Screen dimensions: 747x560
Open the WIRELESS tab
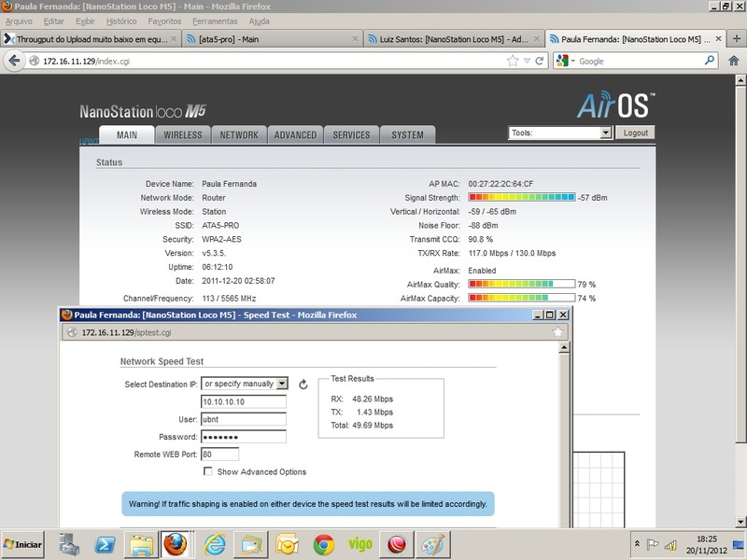pyautogui.click(x=183, y=135)
